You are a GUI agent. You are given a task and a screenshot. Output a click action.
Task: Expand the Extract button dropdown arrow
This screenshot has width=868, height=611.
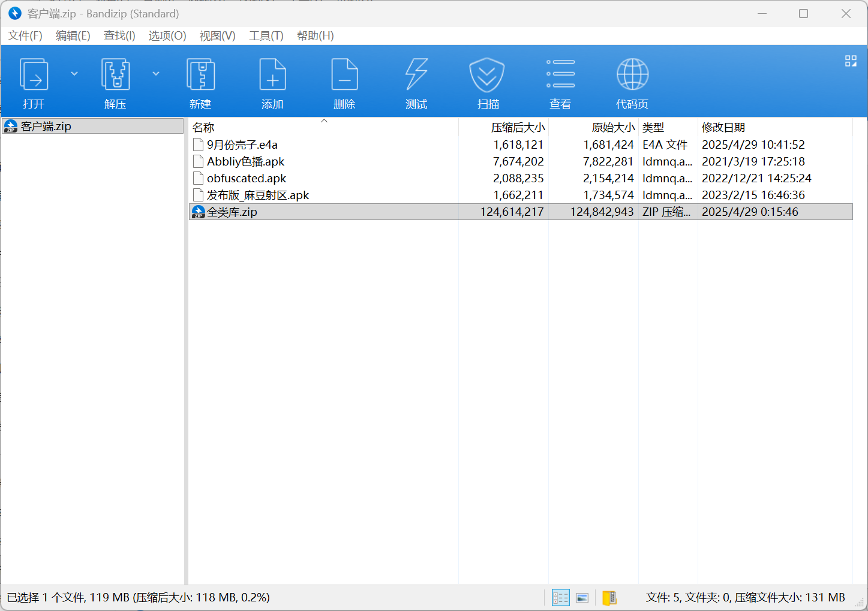pyautogui.click(x=156, y=74)
